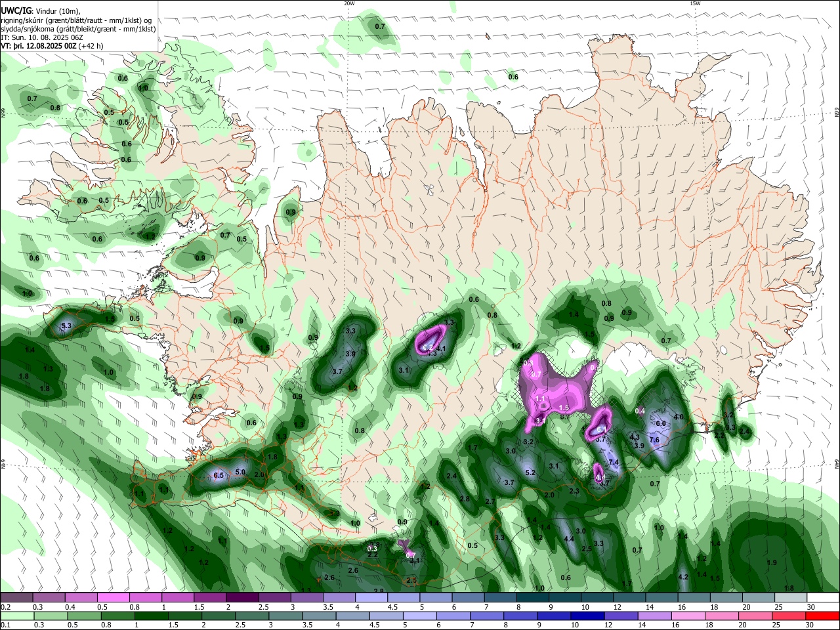This screenshot has width=840, height=630.
Task: Click the '20W' longitude label
Action: point(349,3)
